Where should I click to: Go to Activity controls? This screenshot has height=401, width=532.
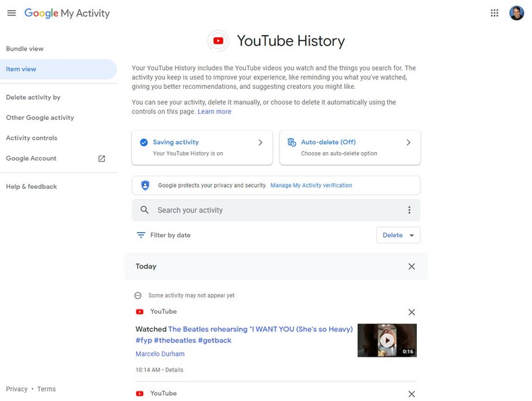(32, 138)
